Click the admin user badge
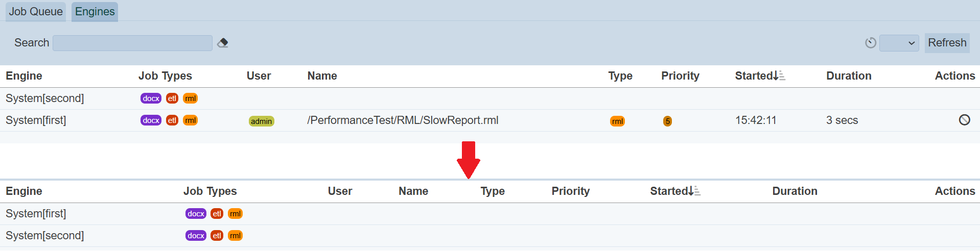Viewport: 980px width, 251px height. click(x=261, y=121)
